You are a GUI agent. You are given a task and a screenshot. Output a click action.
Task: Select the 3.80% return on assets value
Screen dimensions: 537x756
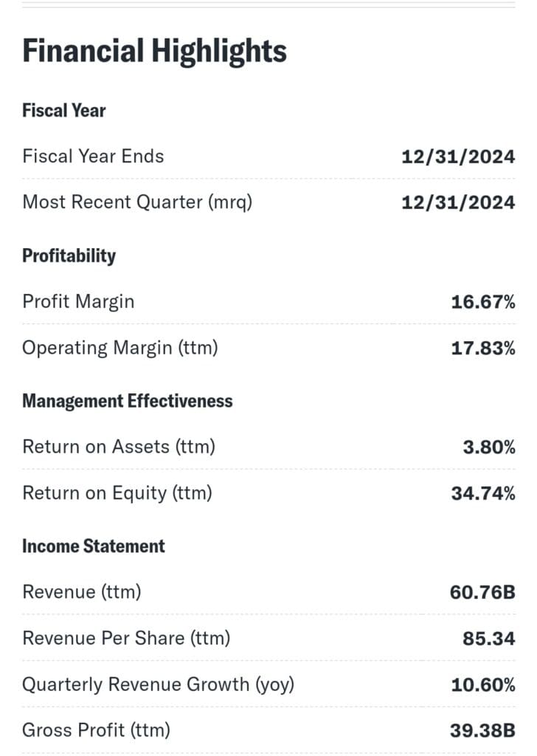[489, 447]
